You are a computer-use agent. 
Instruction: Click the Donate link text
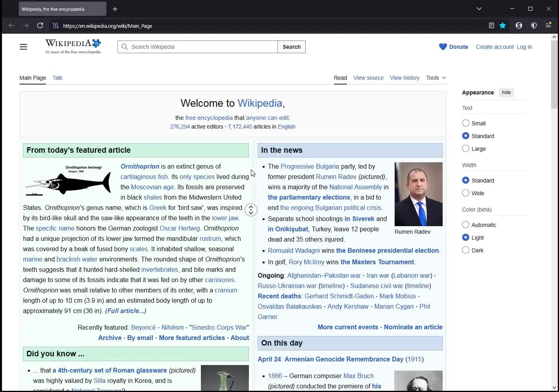(459, 47)
